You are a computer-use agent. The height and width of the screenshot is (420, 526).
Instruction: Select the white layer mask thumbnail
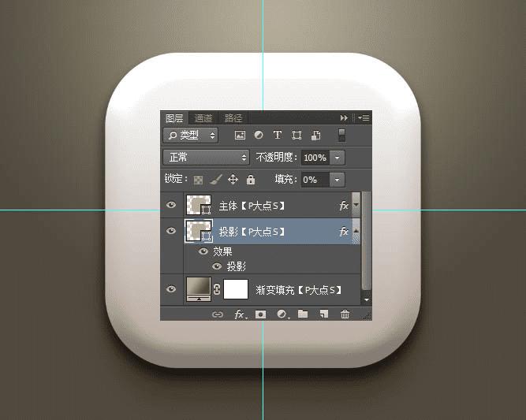tap(236, 289)
